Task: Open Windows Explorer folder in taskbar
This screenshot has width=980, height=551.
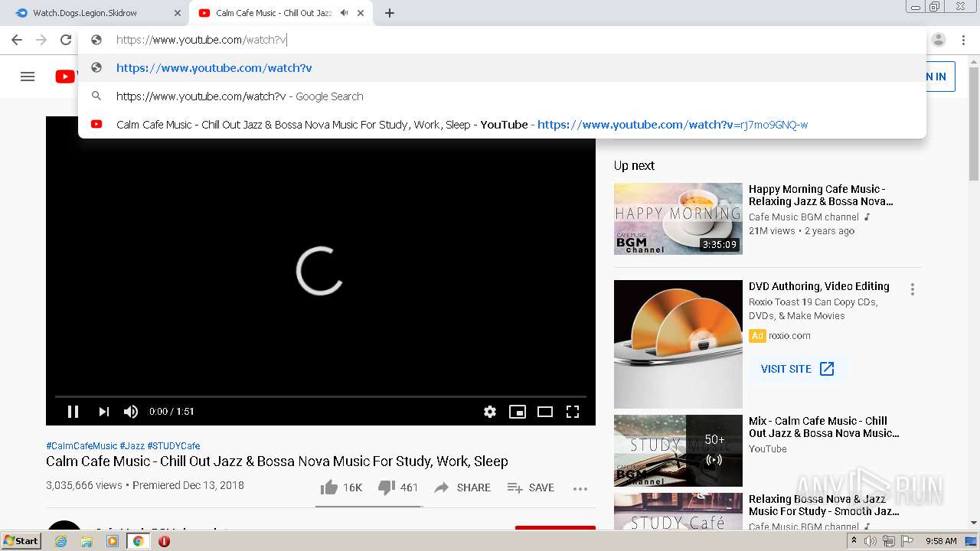Action: click(87, 541)
